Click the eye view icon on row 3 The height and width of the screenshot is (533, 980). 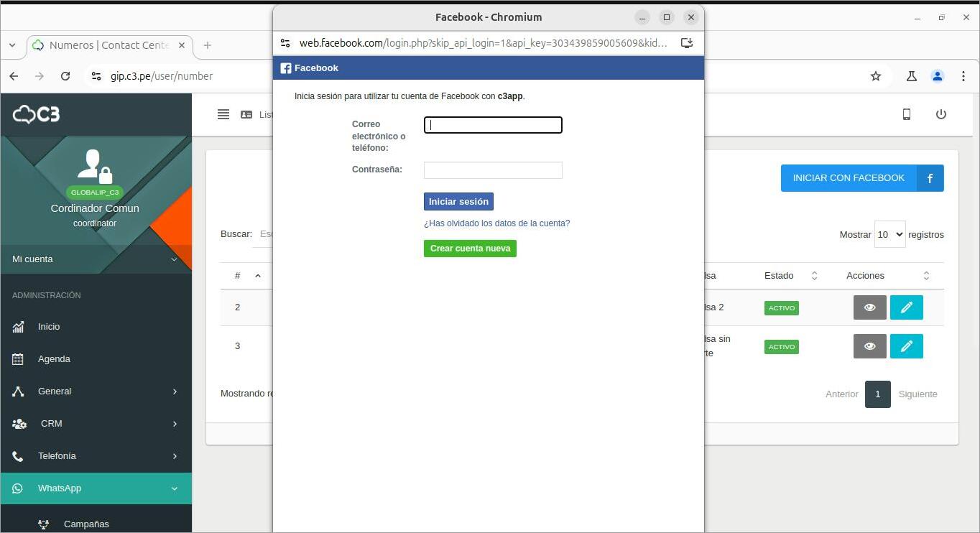[x=869, y=346]
